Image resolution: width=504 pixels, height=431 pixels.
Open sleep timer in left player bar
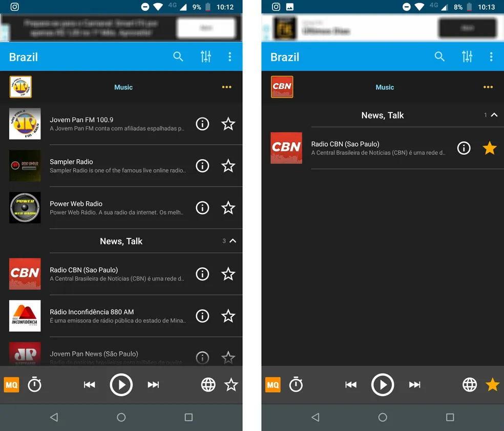(x=34, y=384)
